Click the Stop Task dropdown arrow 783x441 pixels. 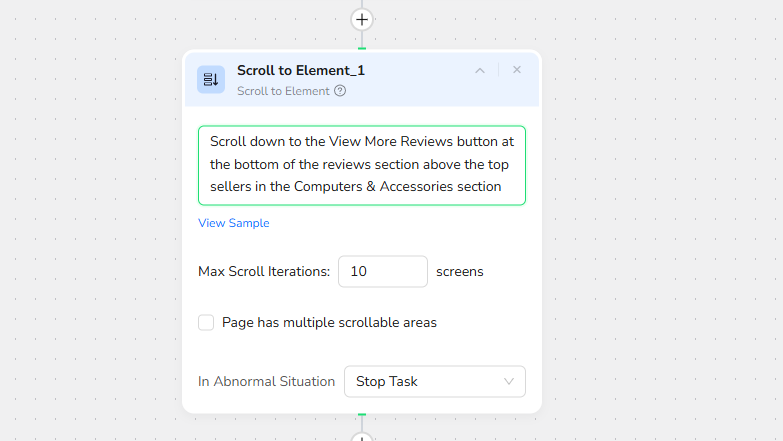tap(508, 381)
